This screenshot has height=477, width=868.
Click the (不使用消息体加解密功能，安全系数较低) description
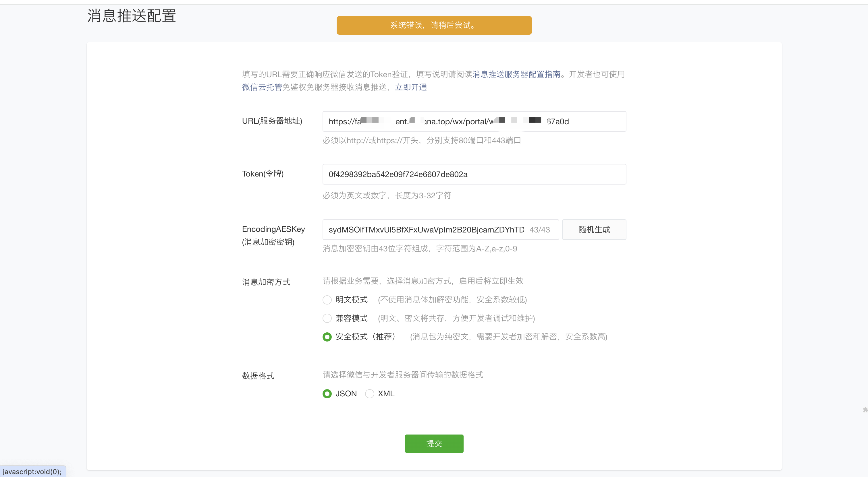coord(452,300)
